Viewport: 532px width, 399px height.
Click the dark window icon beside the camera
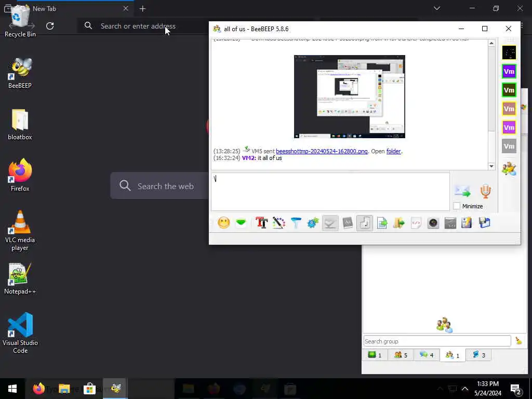coord(450,223)
